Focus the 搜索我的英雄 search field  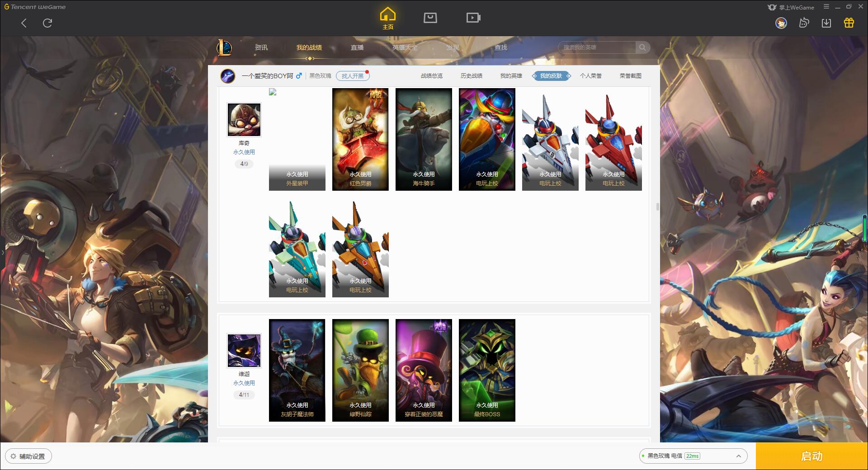(598, 47)
